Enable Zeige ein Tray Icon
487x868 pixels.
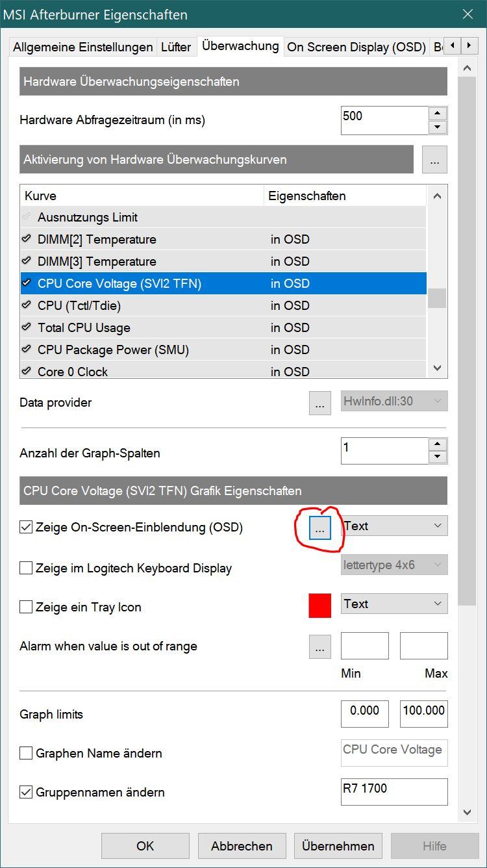coord(26,607)
